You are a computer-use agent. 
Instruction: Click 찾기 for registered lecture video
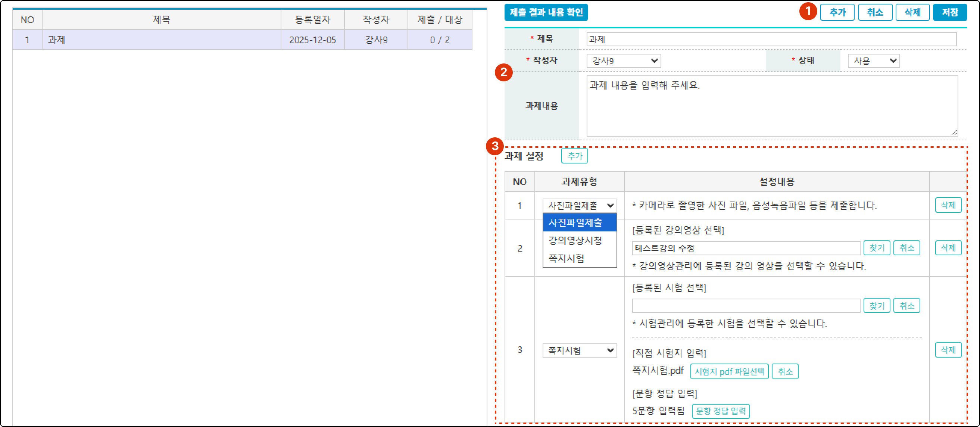(x=877, y=248)
